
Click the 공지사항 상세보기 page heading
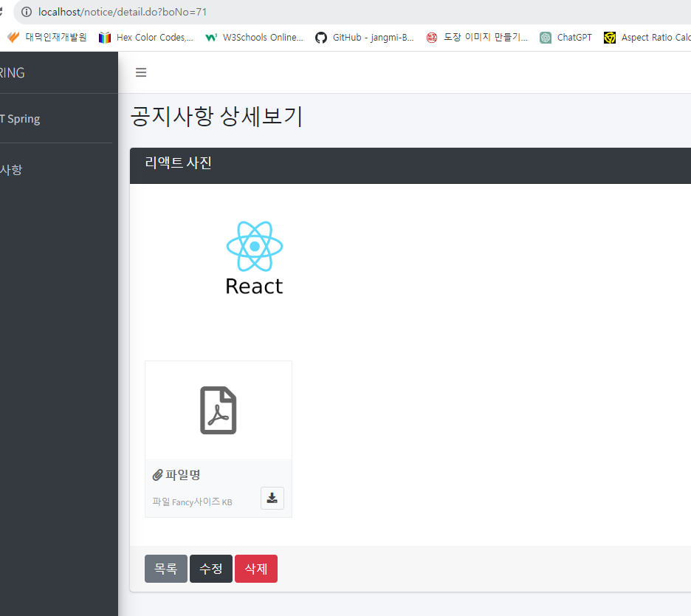216,117
